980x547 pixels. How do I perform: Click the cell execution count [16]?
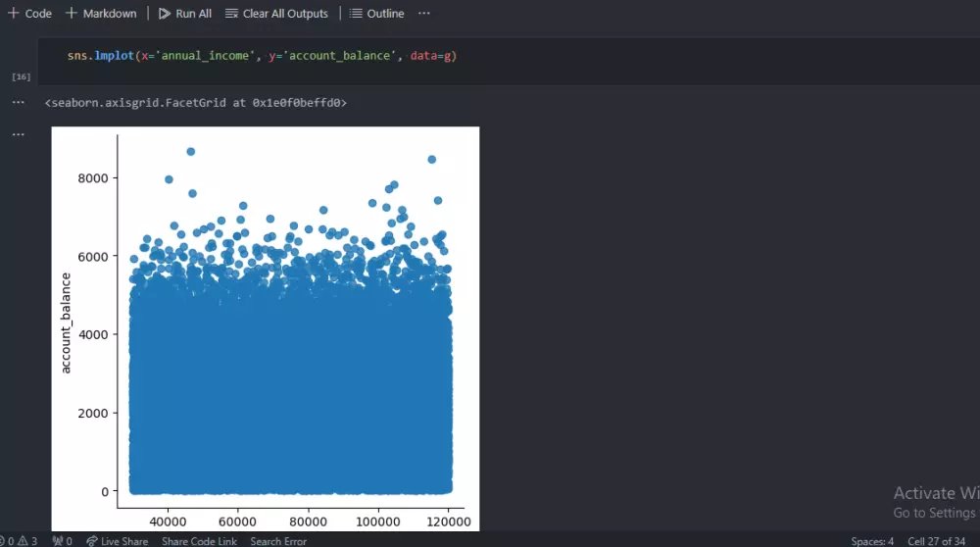pyautogui.click(x=22, y=76)
